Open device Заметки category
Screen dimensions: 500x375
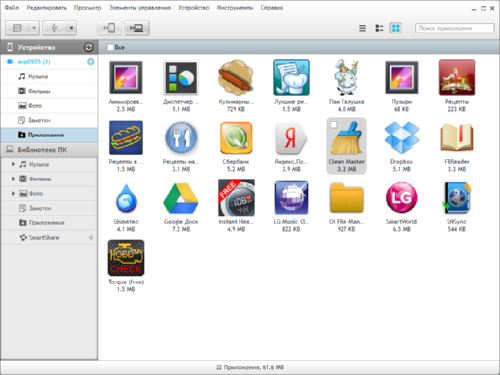[x=49, y=120]
